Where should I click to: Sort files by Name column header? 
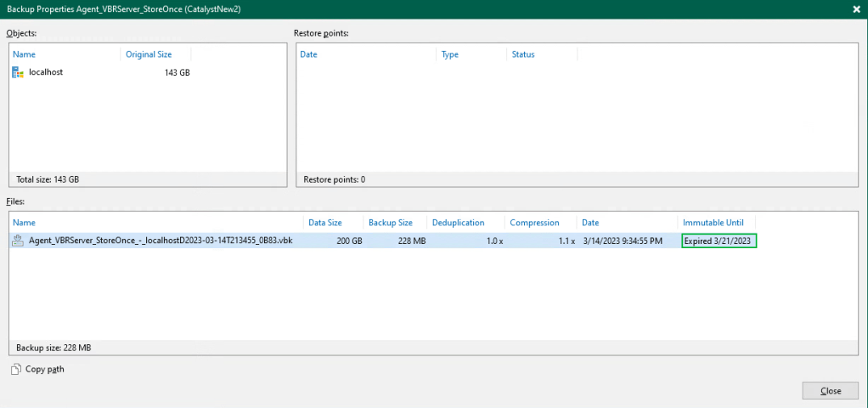pyautogui.click(x=24, y=223)
